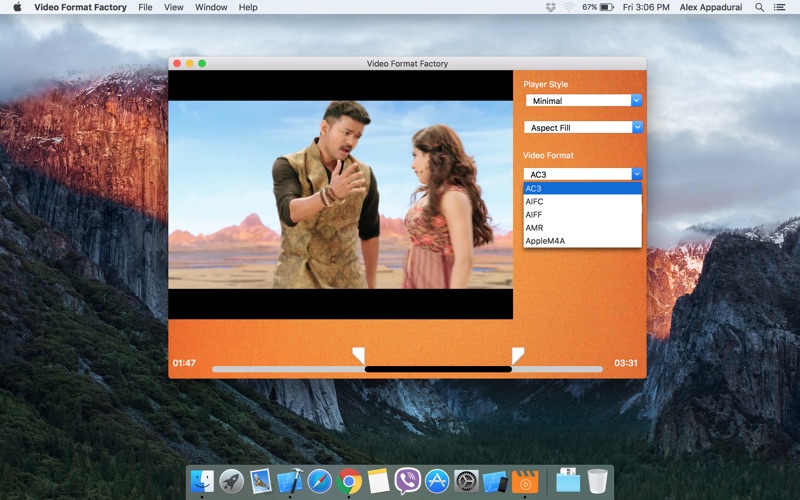The image size is (800, 500).
Task: Open Xcode hammer icon in dock
Action: 290,481
